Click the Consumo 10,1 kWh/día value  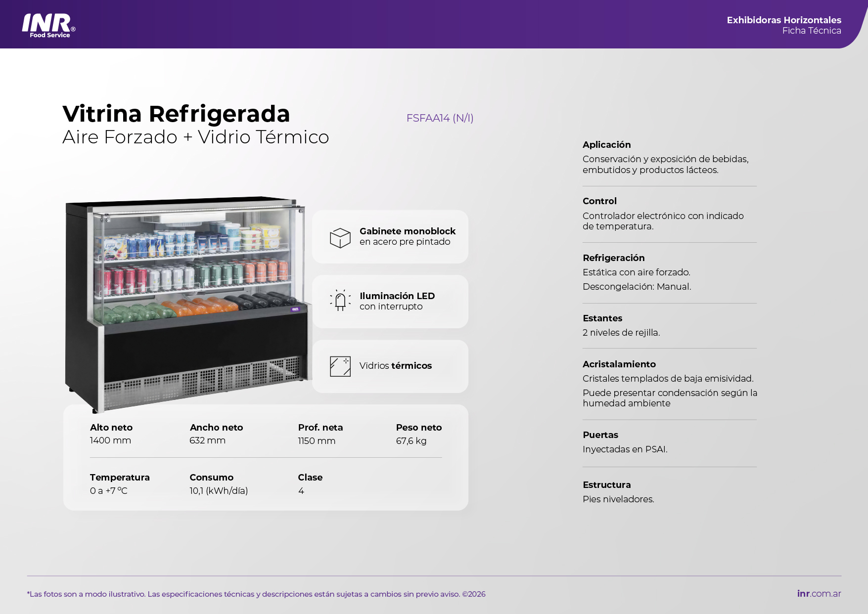[219, 491]
